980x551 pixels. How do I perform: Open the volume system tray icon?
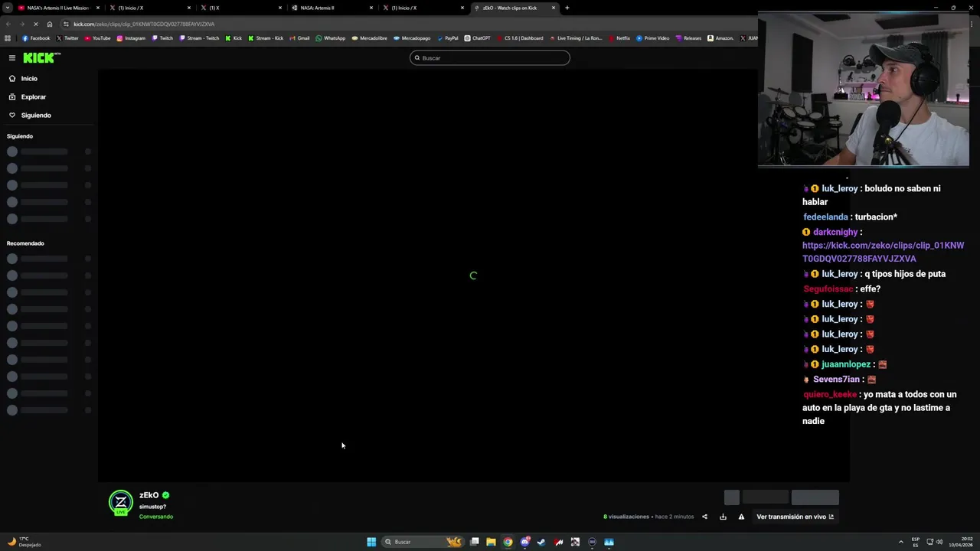coord(939,542)
